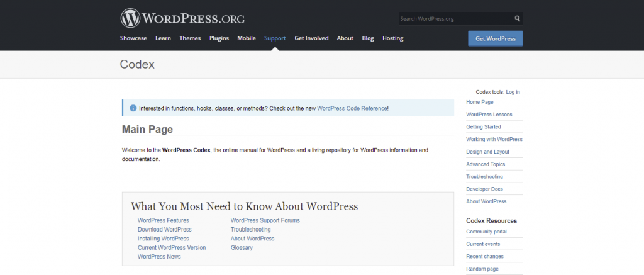Go to Themes in the top navigation
Viewport: 644px width, 275px height.
190,38
